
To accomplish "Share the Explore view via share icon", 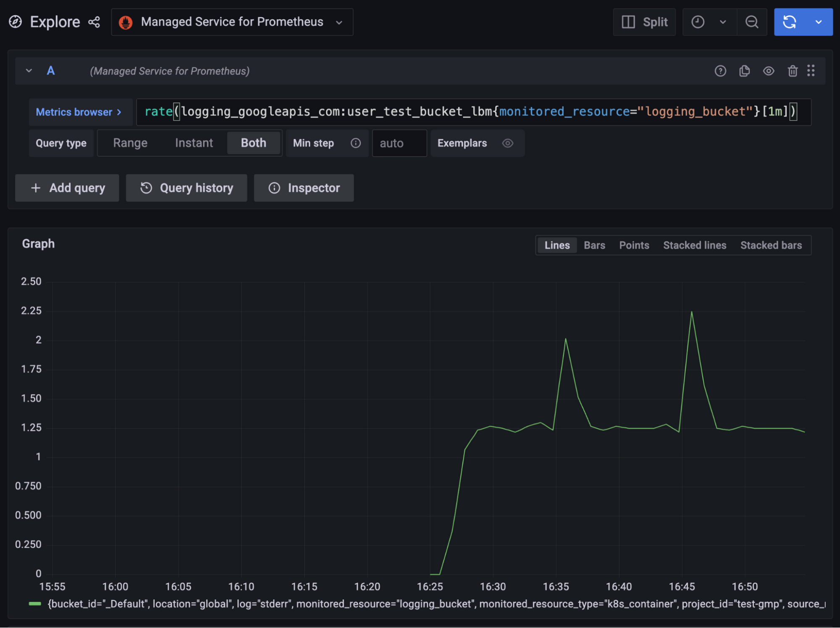I will pyautogui.click(x=94, y=22).
